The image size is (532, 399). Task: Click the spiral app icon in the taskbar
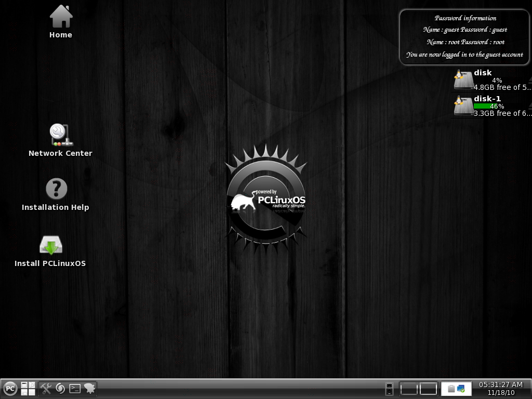click(x=61, y=388)
